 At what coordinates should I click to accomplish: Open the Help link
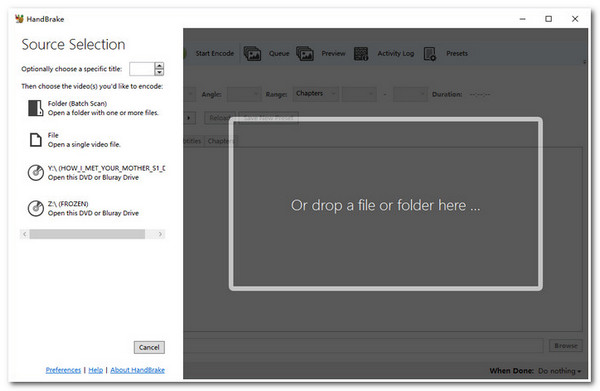pyautogui.click(x=96, y=370)
